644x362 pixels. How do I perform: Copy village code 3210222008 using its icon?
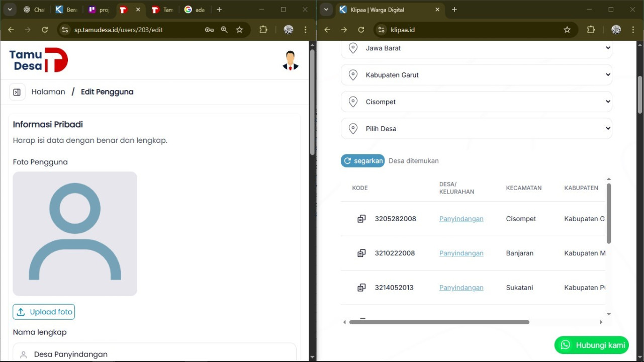pyautogui.click(x=361, y=253)
